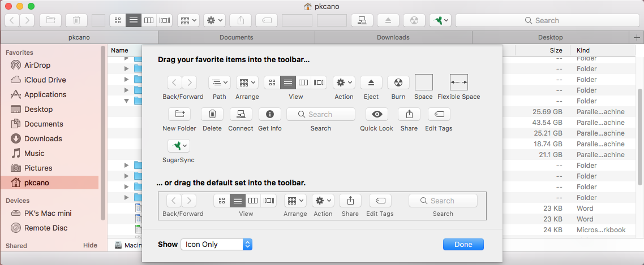Switch to the Downloads tab
644x265 pixels.
point(393,37)
